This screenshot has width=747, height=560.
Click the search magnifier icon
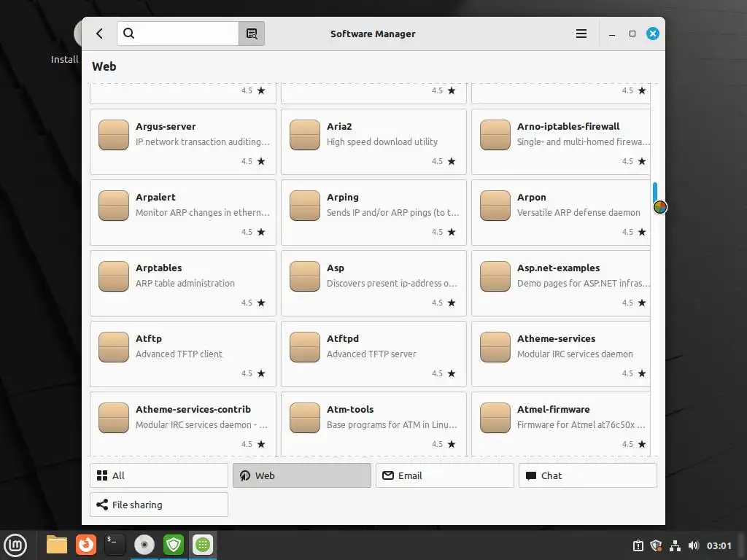coord(128,34)
